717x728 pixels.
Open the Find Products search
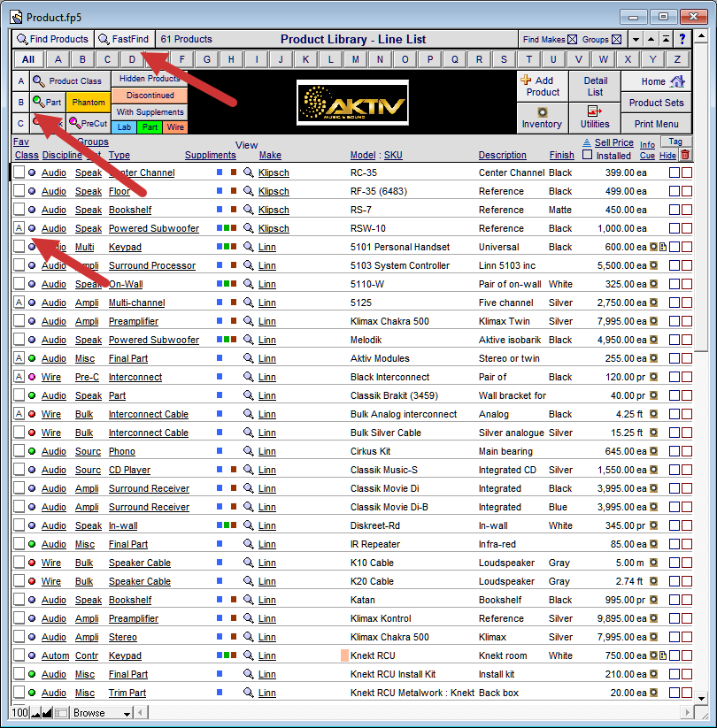coord(53,39)
